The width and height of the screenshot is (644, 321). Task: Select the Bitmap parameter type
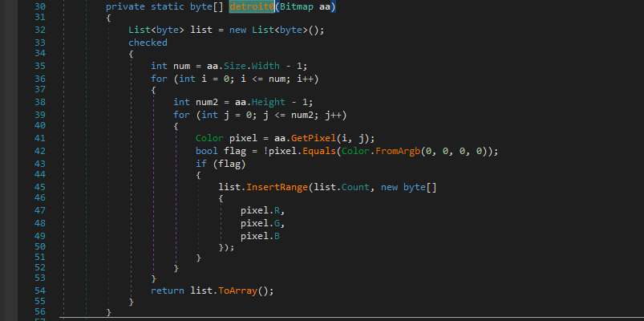tap(297, 7)
